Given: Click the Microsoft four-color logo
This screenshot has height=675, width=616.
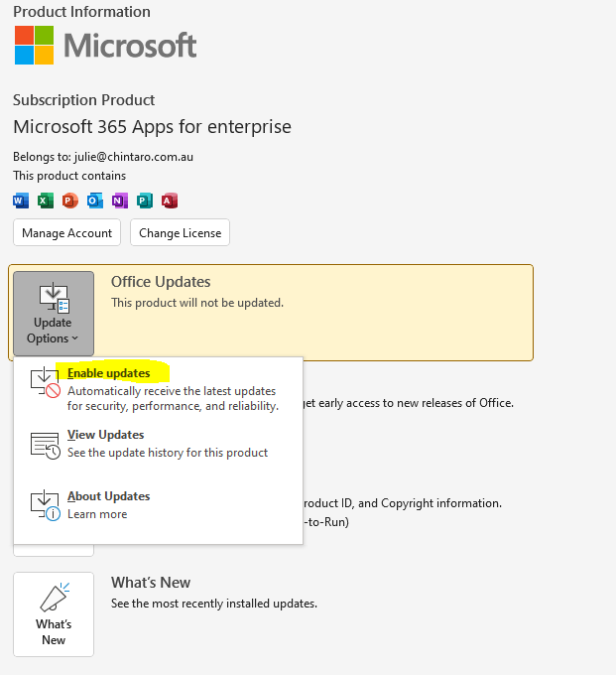Looking at the screenshot, I should tap(34, 46).
